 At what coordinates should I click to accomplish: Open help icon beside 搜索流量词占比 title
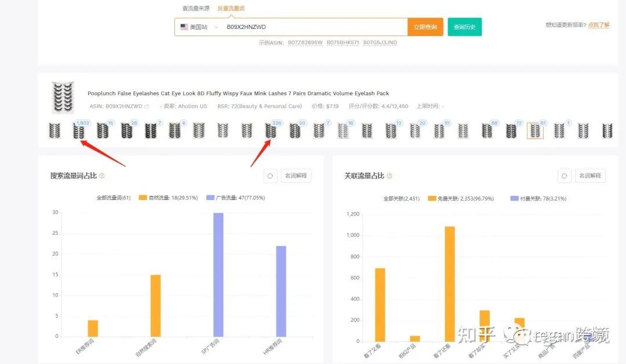tap(102, 176)
